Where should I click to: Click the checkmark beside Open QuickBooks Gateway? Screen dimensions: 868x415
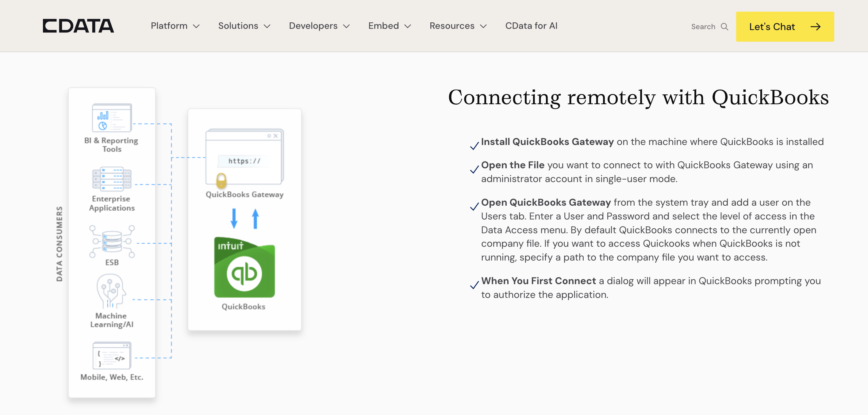point(474,206)
